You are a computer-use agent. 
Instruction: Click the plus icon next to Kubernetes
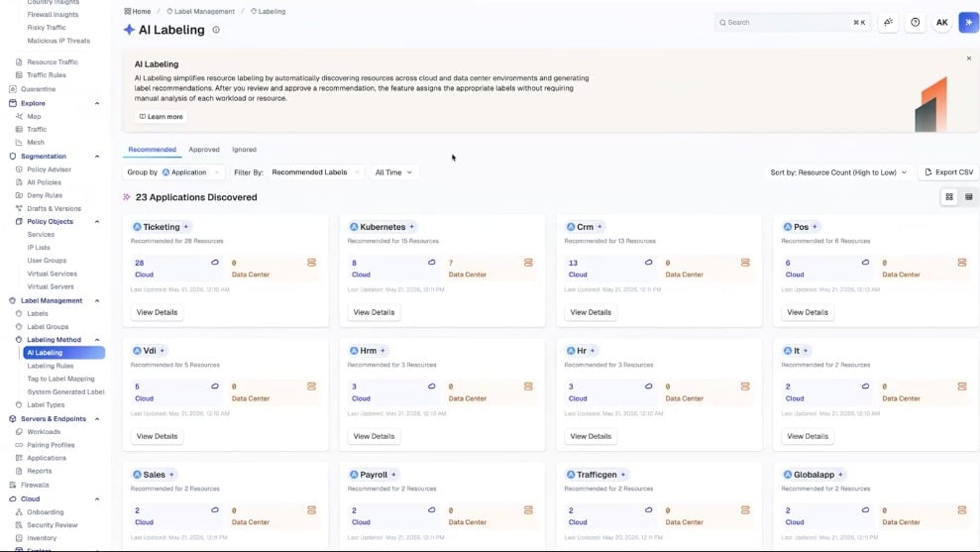[411, 227]
